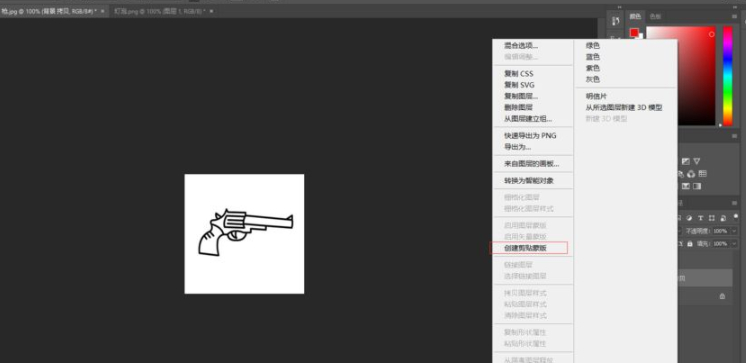Click the red foreground color swatch
Screen dimensions: 746x363
tap(634, 32)
